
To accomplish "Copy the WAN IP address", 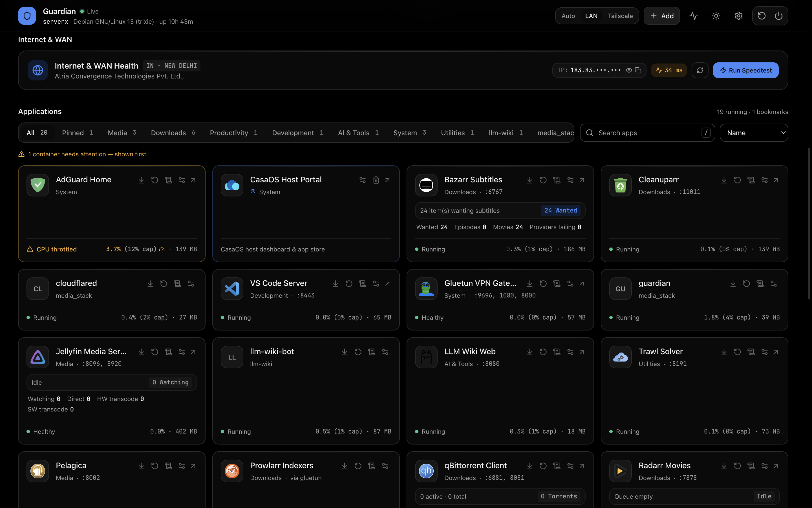I will pyautogui.click(x=638, y=70).
